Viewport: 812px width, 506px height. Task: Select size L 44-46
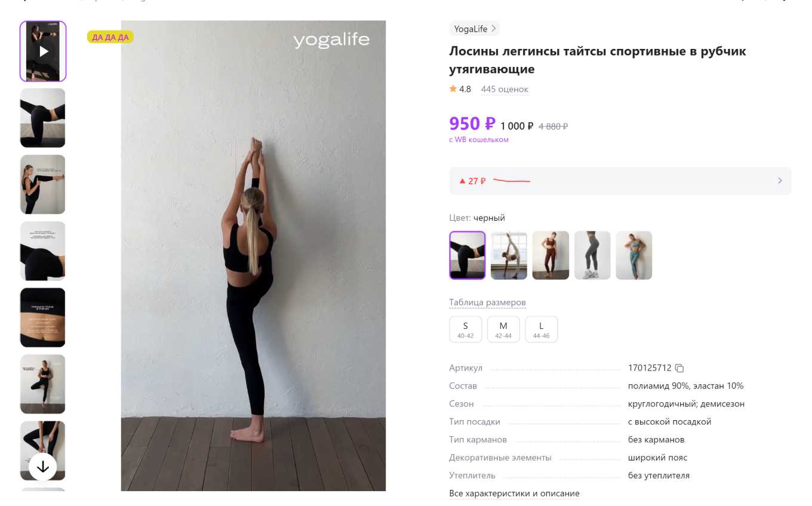pyautogui.click(x=541, y=329)
